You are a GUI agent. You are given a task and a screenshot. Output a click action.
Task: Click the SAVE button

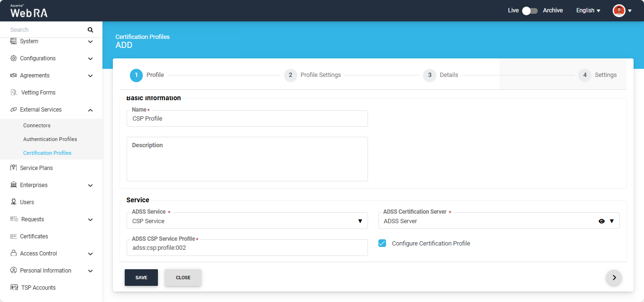tap(141, 278)
